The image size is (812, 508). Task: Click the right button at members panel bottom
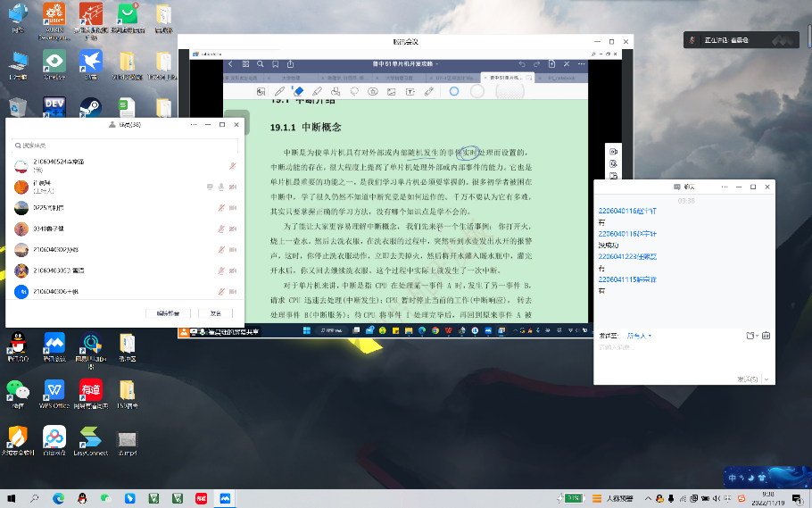tap(215, 313)
